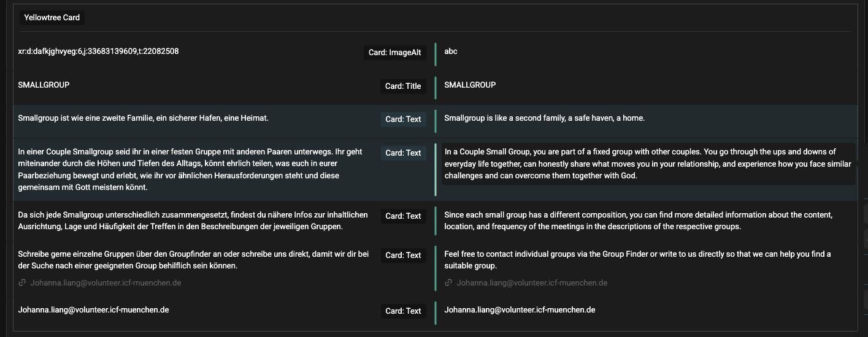The height and width of the screenshot is (337, 868).
Task: Click the Card: Text badge for the Couple Smallgroup paragraph
Action: 403,153
